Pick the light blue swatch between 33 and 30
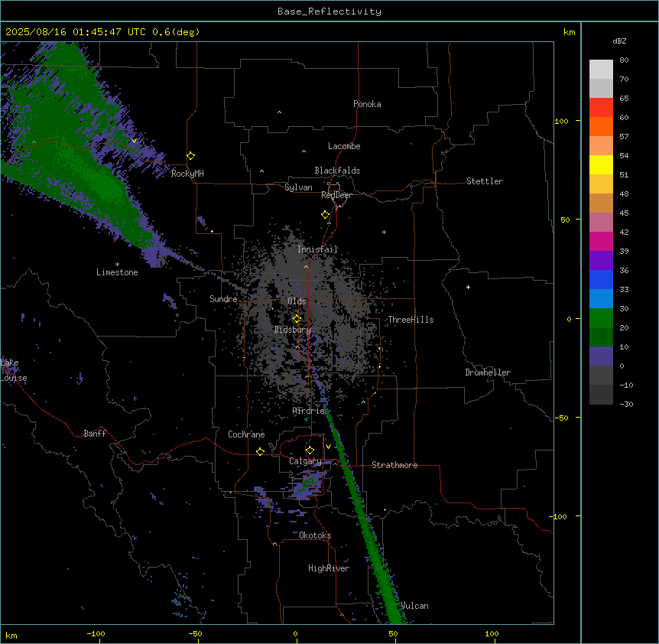 (x=601, y=298)
